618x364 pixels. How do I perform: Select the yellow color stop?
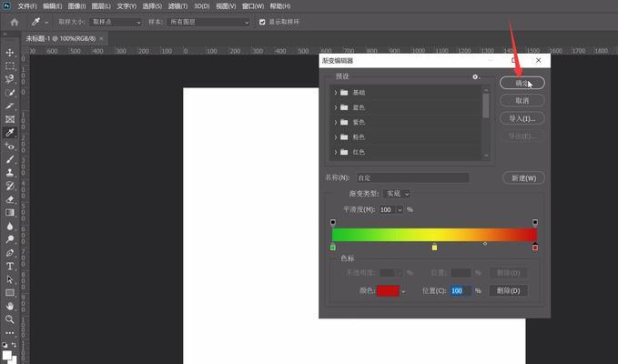click(434, 247)
